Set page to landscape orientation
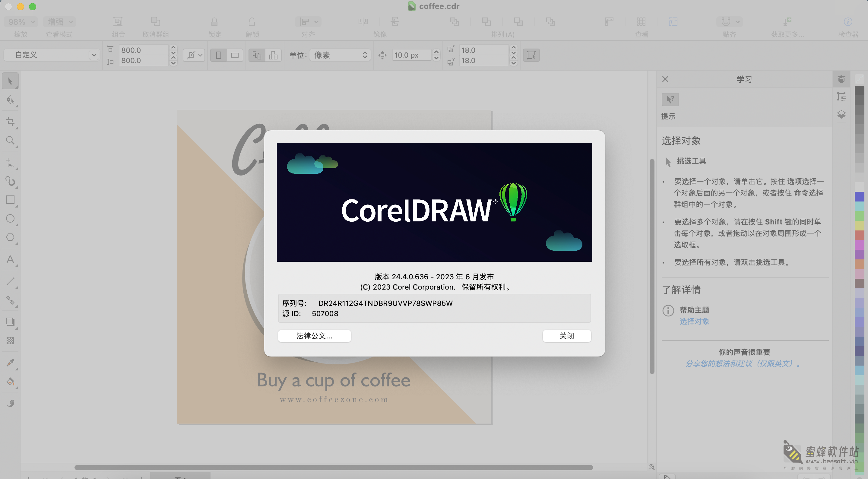 [x=235, y=55]
